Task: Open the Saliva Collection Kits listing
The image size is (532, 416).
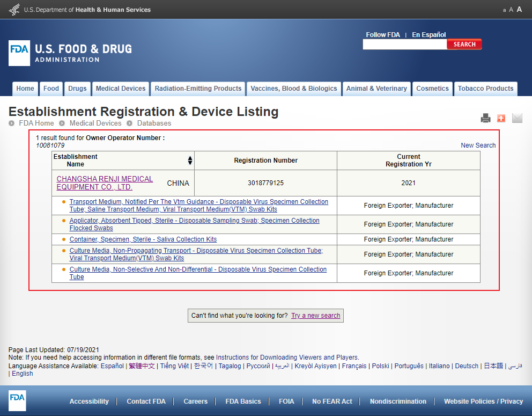Action: [143, 239]
